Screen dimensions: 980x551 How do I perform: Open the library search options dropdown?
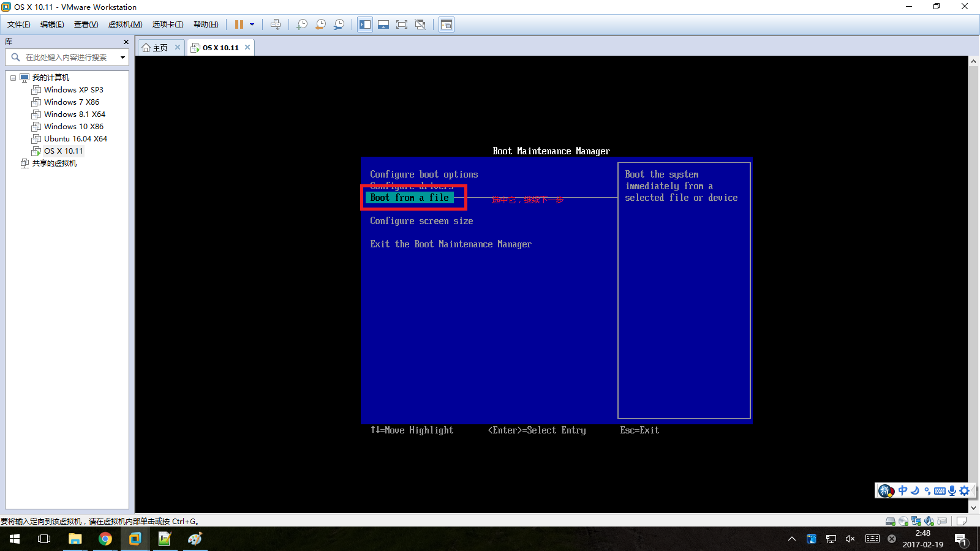pos(123,58)
